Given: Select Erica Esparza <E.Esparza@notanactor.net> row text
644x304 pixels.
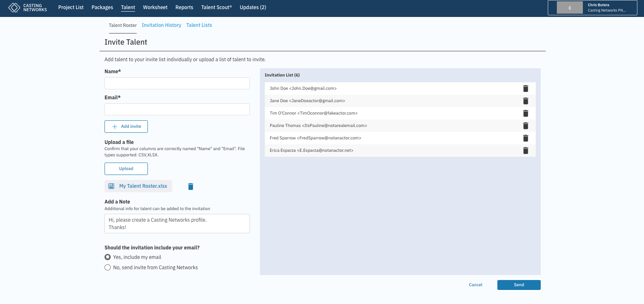Looking at the screenshot, I should pyautogui.click(x=311, y=151).
